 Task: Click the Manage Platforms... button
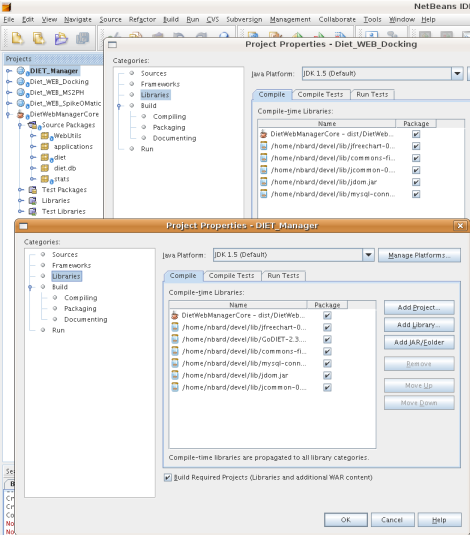(x=419, y=255)
